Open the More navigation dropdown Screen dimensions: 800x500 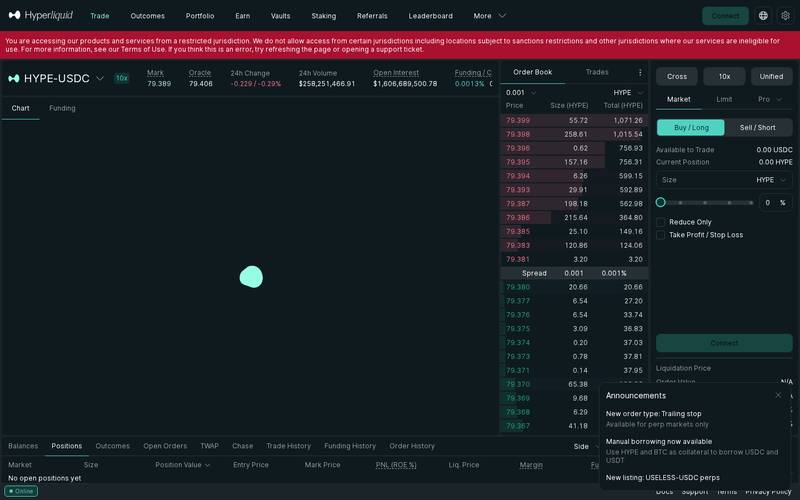[489, 16]
